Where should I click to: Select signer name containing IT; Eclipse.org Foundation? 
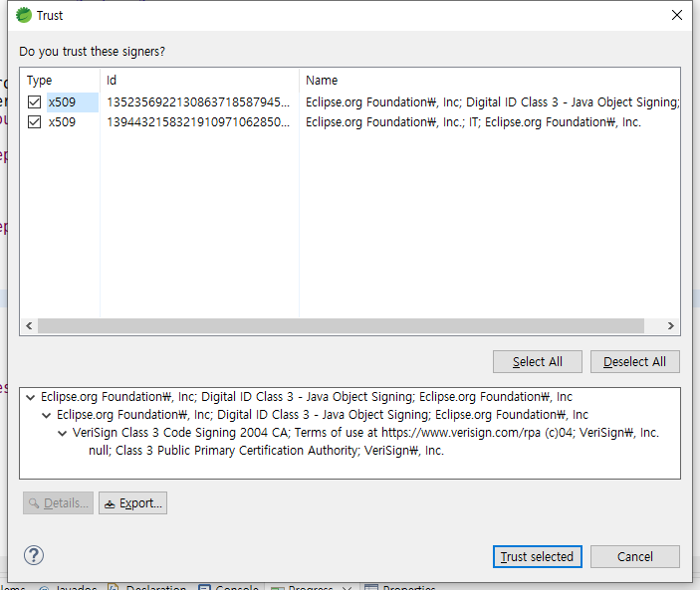coord(473,121)
